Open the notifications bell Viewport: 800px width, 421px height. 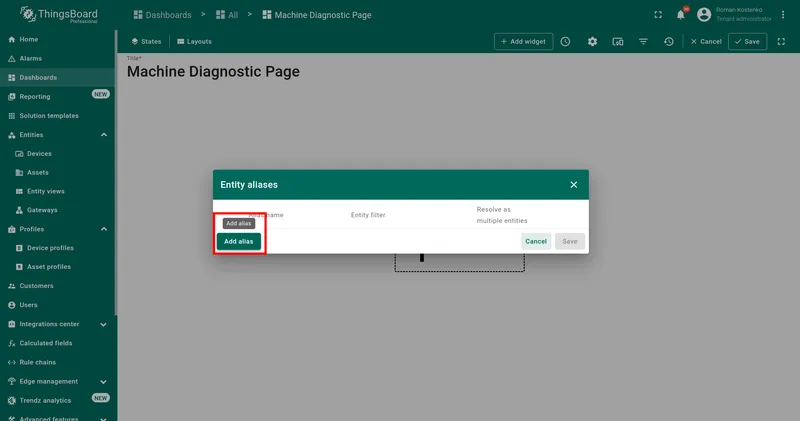click(681, 15)
